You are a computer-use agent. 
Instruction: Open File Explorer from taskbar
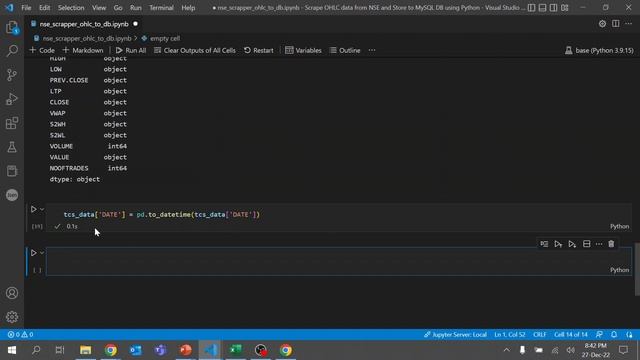point(85,350)
